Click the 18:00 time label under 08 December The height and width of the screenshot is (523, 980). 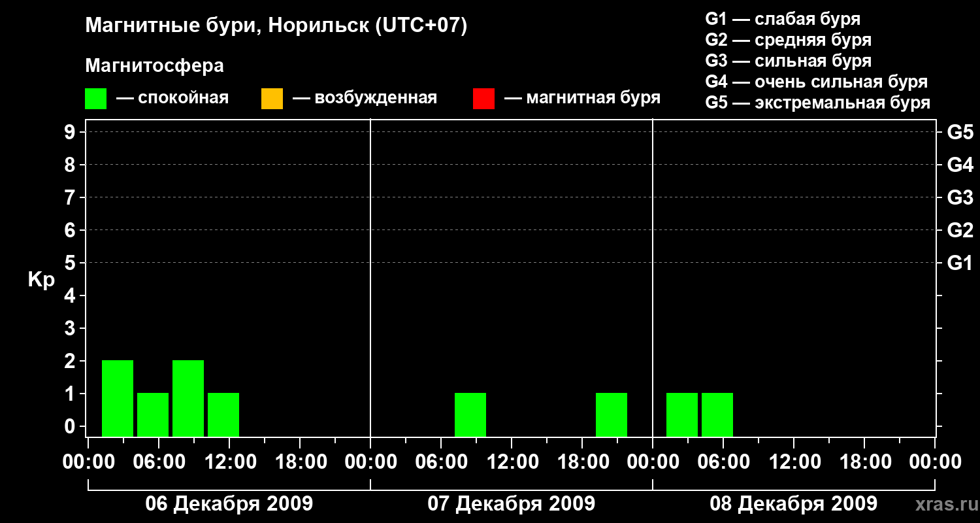pos(864,462)
